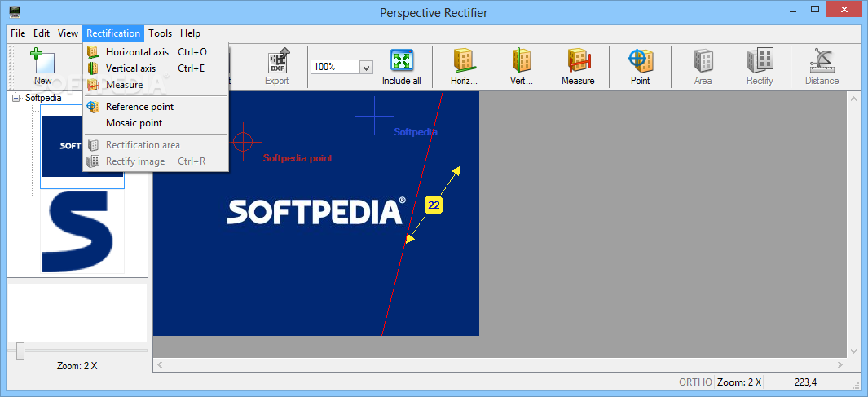Open the File menu
The height and width of the screenshot is (397, 868).
[18, 33]
